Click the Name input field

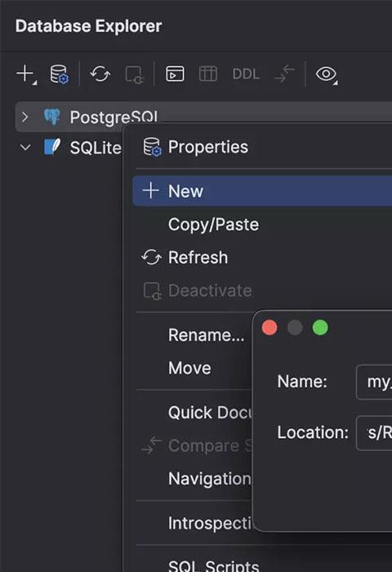(374, 382)
